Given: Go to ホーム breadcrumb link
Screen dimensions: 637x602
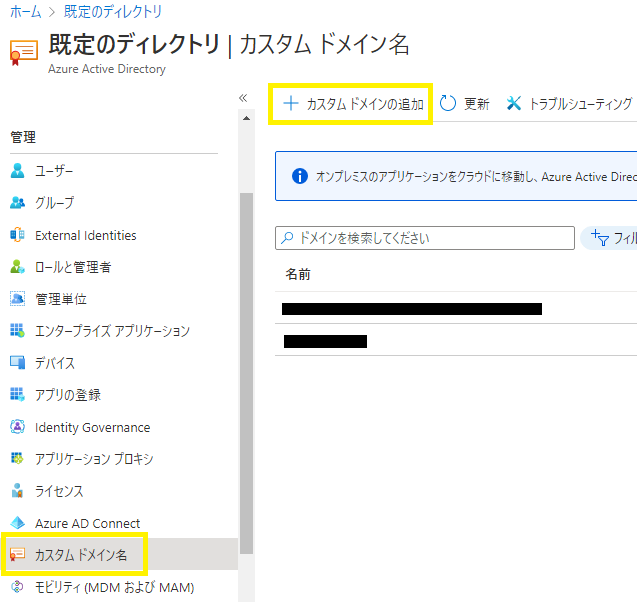Looking at the screenshot, I should click(25, 11).
